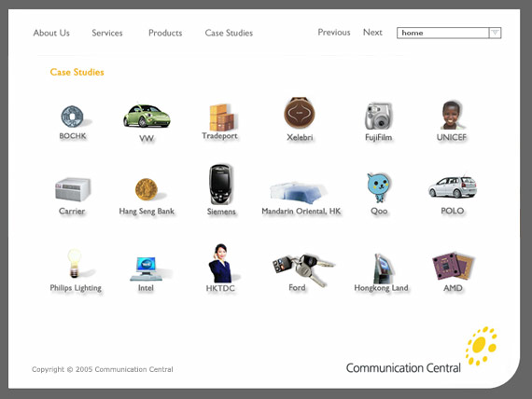Image resolution: width=532 pixels, height=399 pixels.
Task: Select the blue Qoo character icon
Action: click(378, 187)
